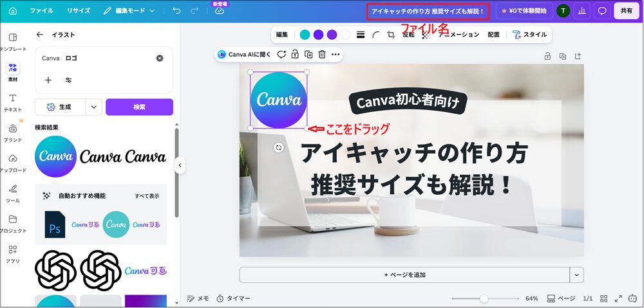Click Canva AIに聞く button
The width and height of the screenshot is (644, 308).
(244, 54)
